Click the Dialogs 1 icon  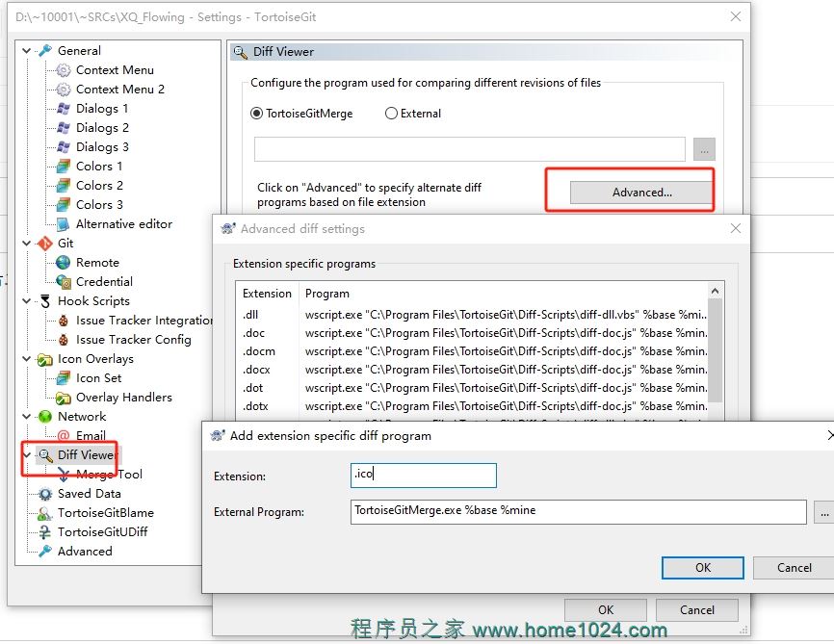(x=64, y=109)
